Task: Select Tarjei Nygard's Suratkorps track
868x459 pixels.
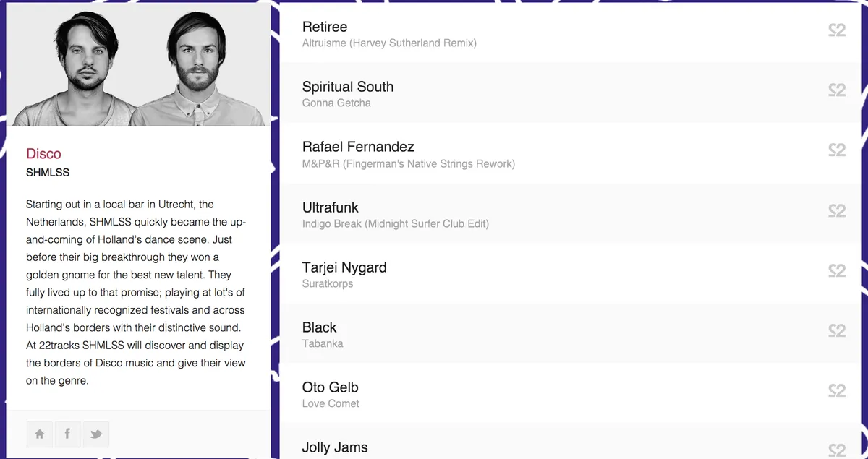Action: coord(344,274)
